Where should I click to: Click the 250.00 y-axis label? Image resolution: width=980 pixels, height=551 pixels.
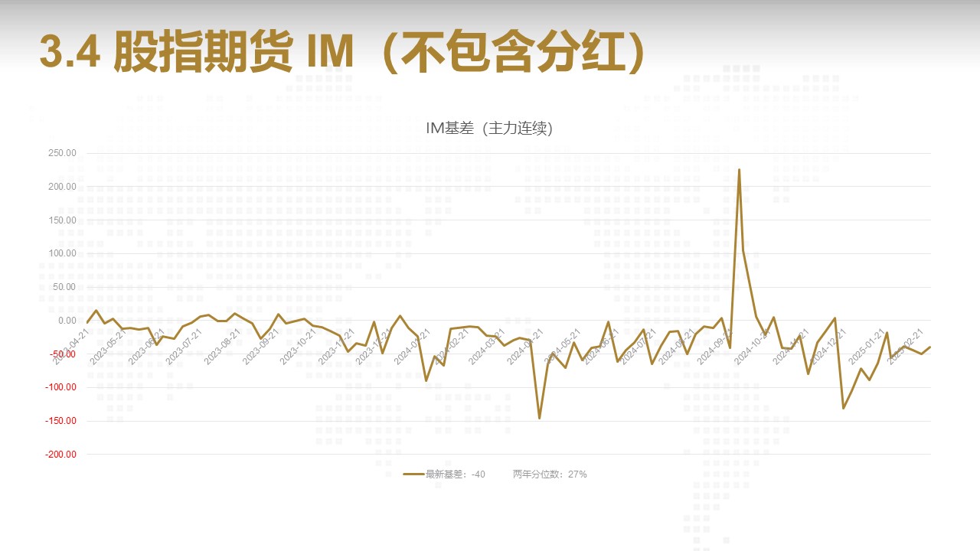(61, 153)
